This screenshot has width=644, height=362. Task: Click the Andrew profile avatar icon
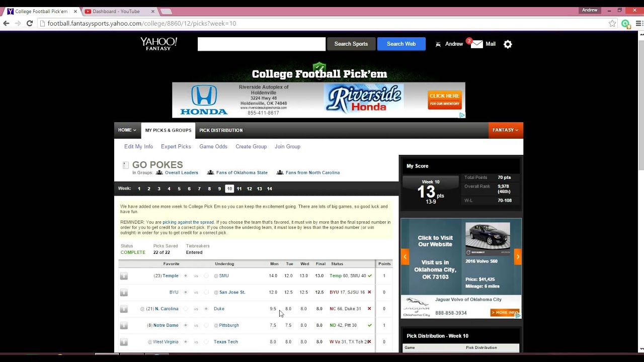[x=438, y=44]
